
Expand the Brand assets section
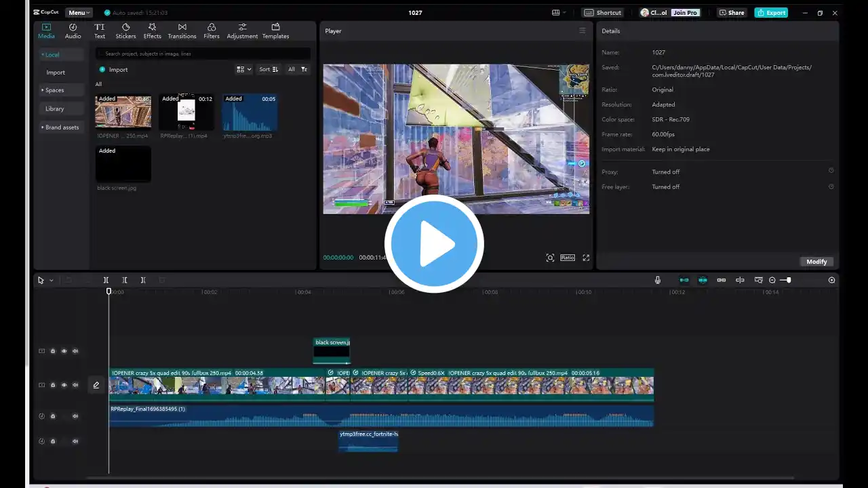(x=60, y=127)
